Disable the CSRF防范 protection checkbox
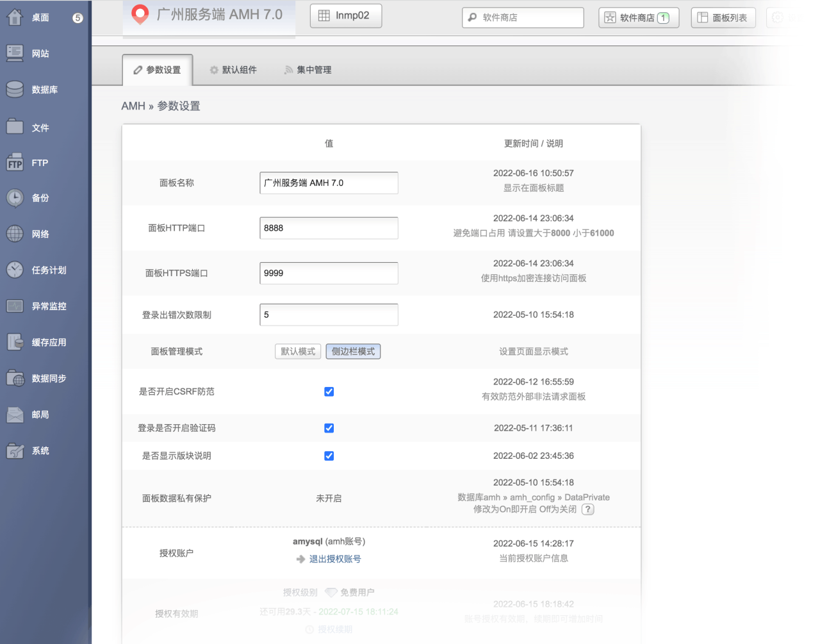The width and height of the screenshot is (820, 644). [x=329, y=392]
